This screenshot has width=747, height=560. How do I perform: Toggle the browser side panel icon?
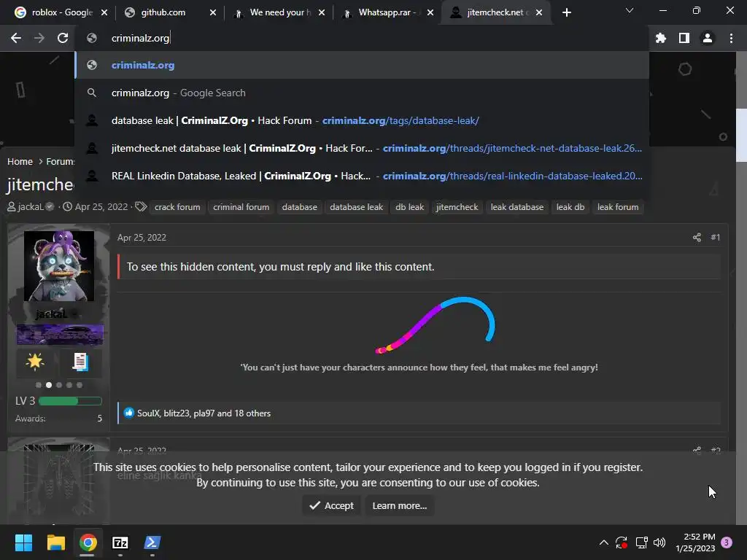pos(684,38)
